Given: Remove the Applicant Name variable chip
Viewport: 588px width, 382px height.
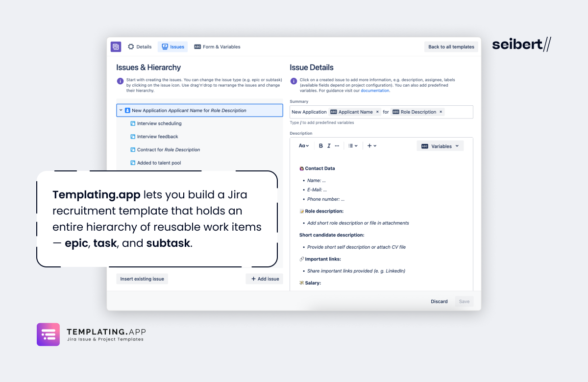Looking at the screenshot, I should pyautogui.click(x=377, y=112).
